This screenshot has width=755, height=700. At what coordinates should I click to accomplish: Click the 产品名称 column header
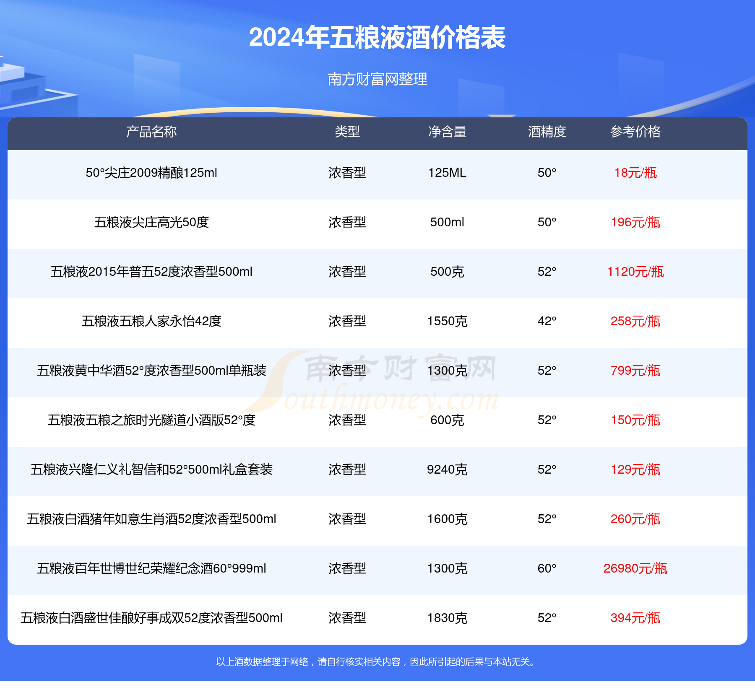click(x=151, y=132)
